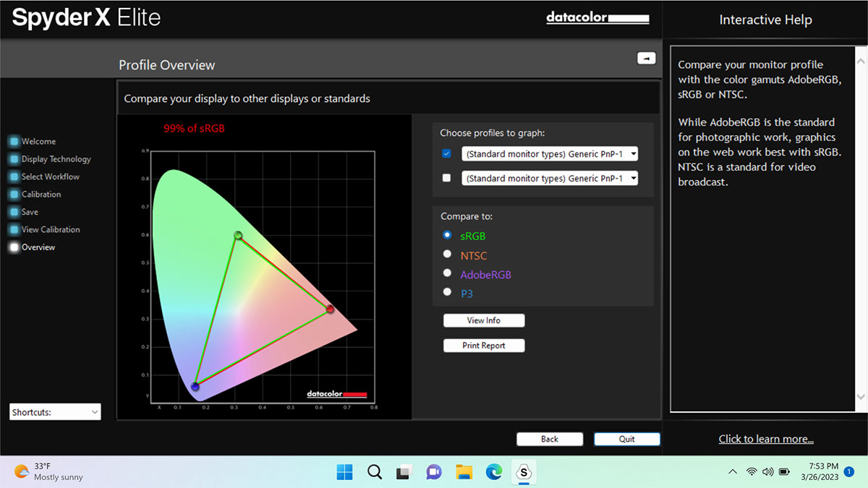Click the arrow button beside Profile Overview
This screenshot has width=868, height=488.
[646, 59]
